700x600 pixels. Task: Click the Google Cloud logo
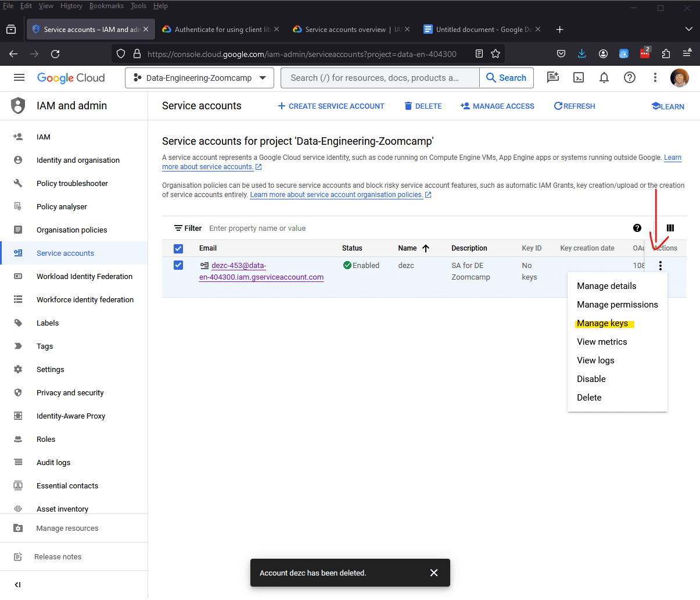(71, 78)
